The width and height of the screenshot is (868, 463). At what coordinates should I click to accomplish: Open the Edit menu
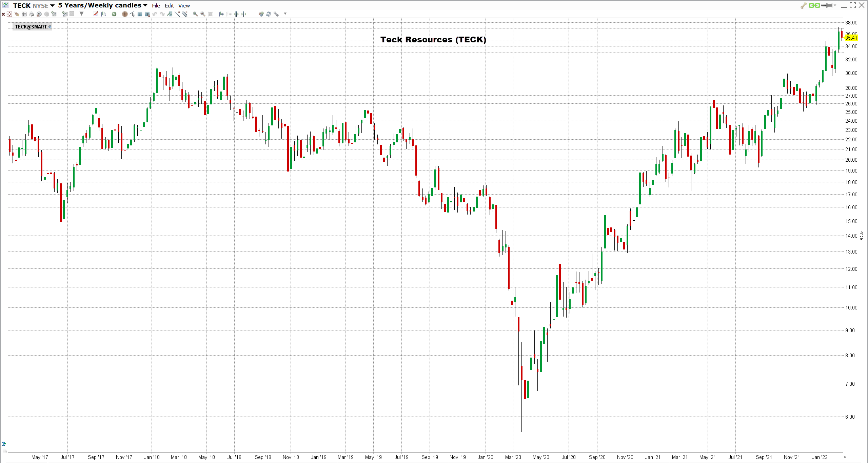(169, 6)
